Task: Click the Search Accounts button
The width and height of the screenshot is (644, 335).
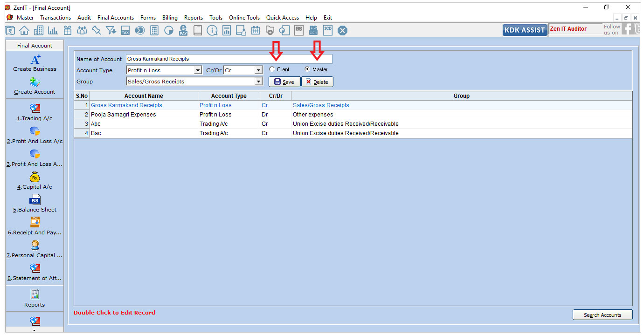Action: (x=602, y=315)
